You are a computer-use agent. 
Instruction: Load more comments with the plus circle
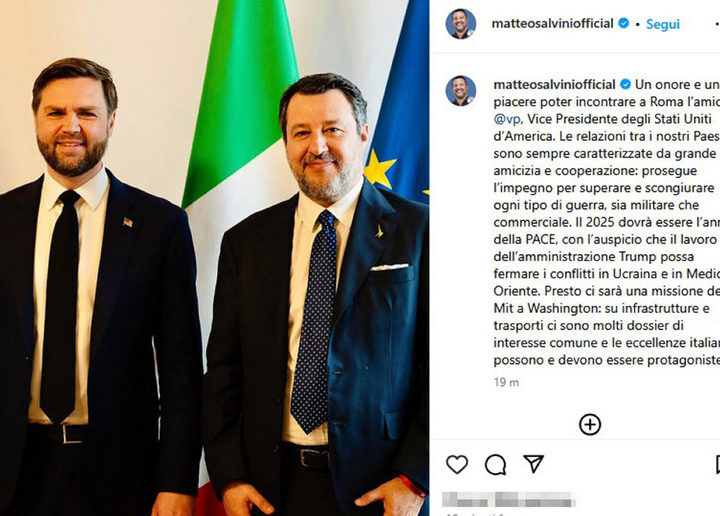(x=590, y=425)
